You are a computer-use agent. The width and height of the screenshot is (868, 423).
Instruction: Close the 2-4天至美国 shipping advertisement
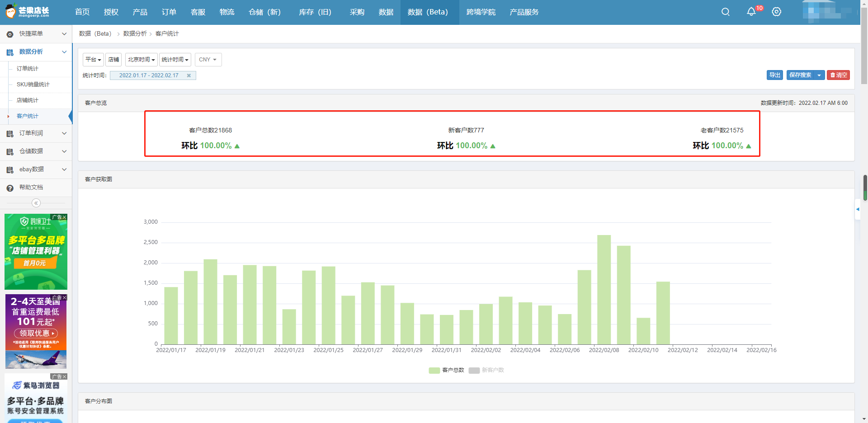point(65,297)
